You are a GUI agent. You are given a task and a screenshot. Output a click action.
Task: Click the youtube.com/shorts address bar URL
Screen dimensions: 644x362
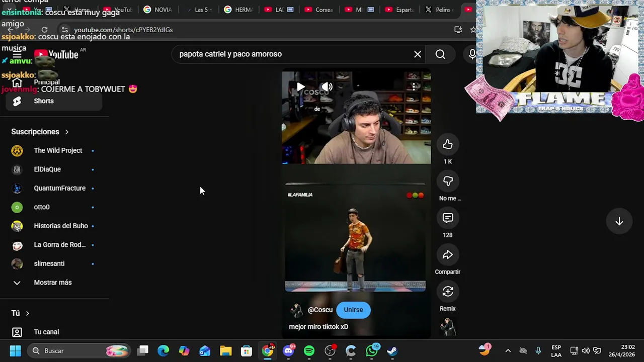pyautogui.click(x=123, y=30)
